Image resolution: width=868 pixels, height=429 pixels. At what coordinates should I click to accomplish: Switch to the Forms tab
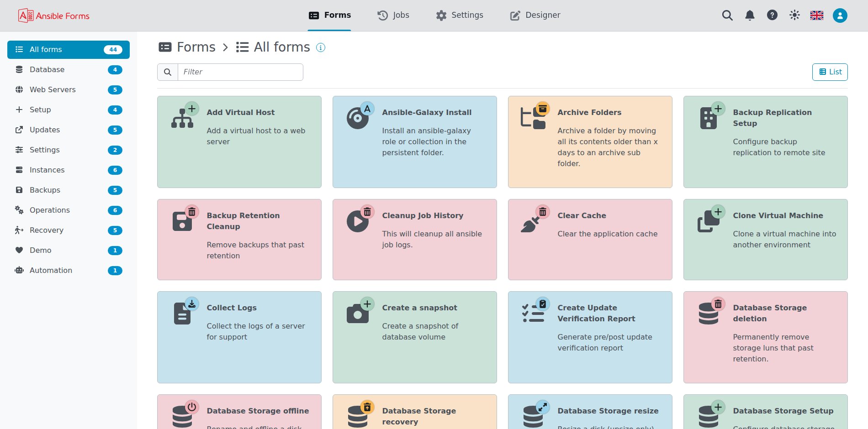pos(330,15)
